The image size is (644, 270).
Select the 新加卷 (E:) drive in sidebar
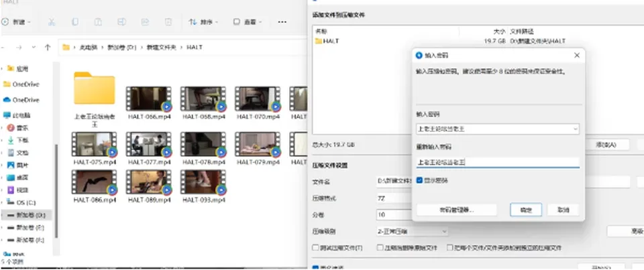pos(26,227)
